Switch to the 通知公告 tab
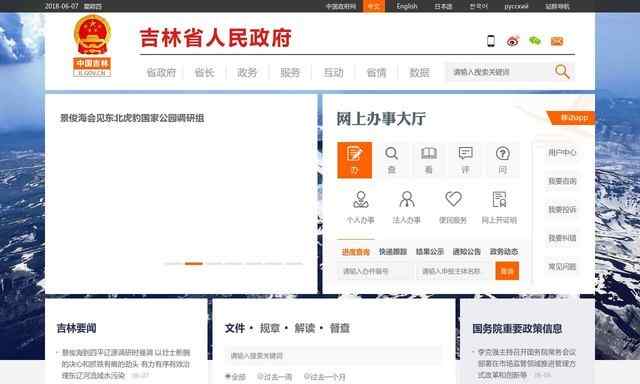The height and width of the screenshot is (384, 640). [467, 252]
